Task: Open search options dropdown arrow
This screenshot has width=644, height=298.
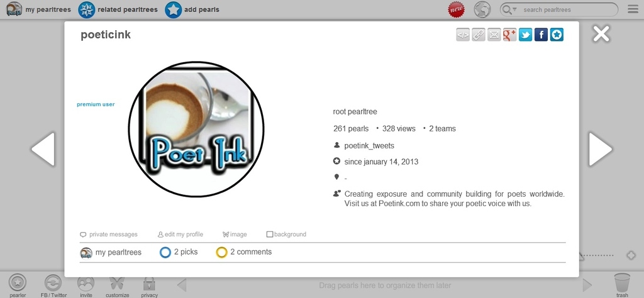Action: click(514, 9)
